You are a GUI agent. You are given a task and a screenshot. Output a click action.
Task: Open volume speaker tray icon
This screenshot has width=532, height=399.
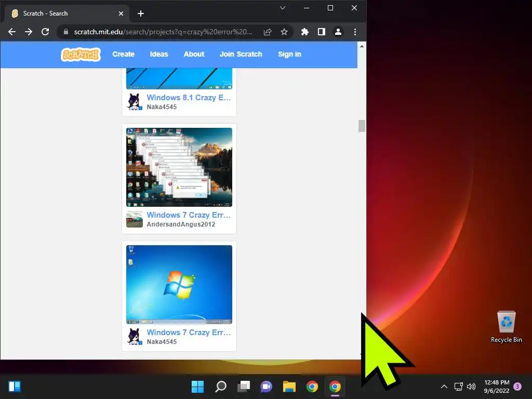point(471,387)
